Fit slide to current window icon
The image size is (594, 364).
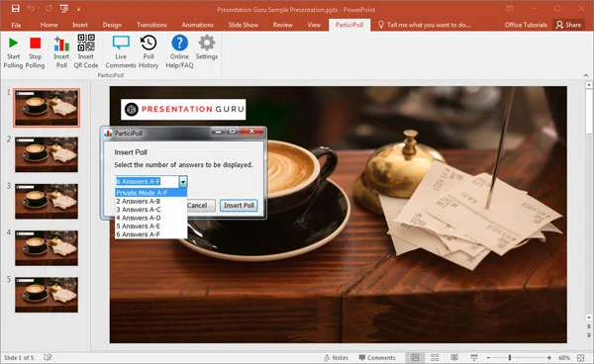coord(581,357)
